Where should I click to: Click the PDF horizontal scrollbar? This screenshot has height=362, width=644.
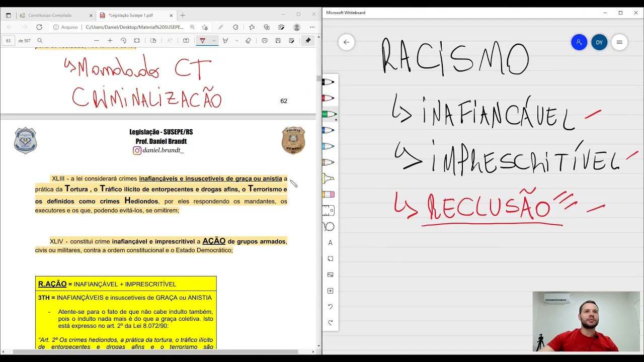point(156,352)
